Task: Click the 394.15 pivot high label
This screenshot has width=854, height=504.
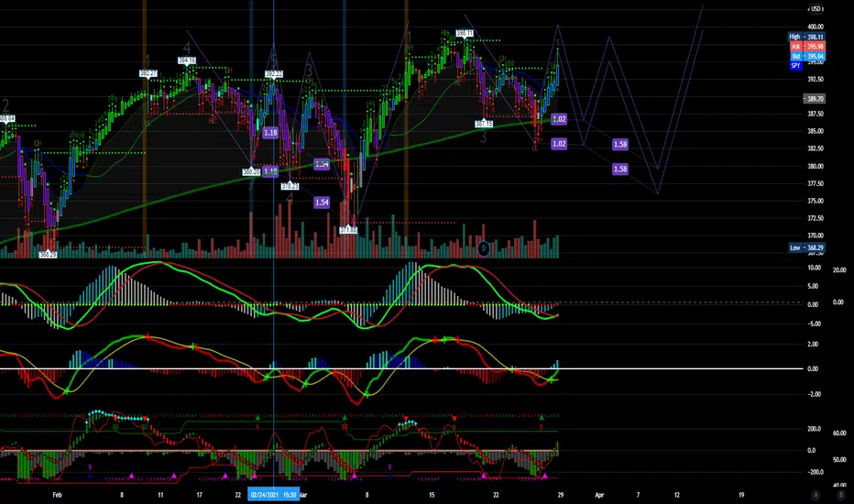Action: click(x=187, y=60)
